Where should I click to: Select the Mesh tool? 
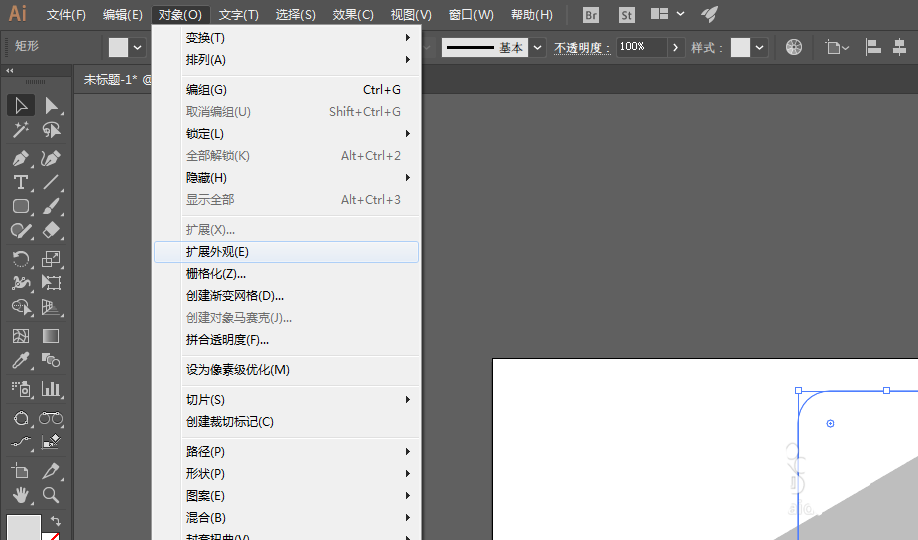point(21,336)
